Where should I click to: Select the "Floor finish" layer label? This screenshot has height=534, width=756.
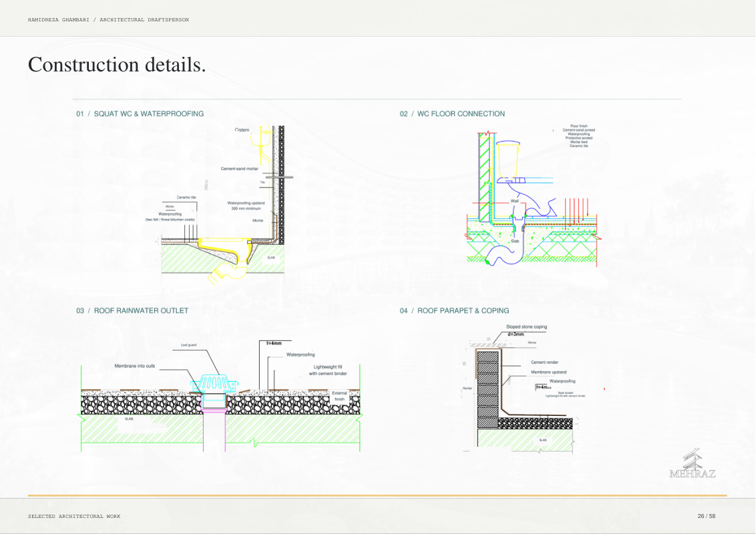tap(579, 126)
